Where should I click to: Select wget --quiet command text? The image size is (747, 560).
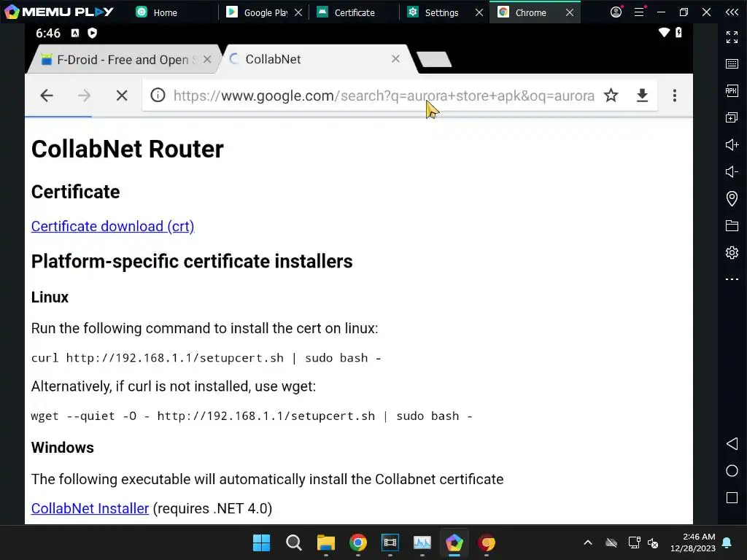252,416
